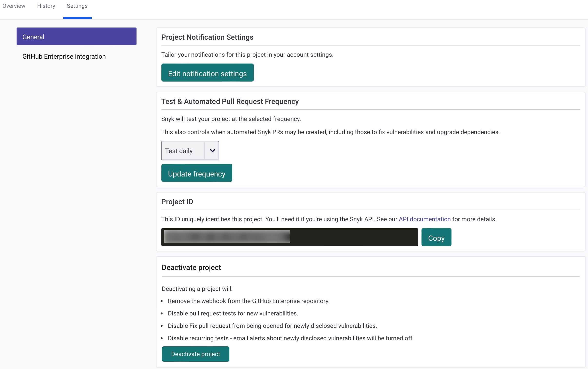Select the Settings tab
The image size is (588, 369).
click(x=77, y=6)
